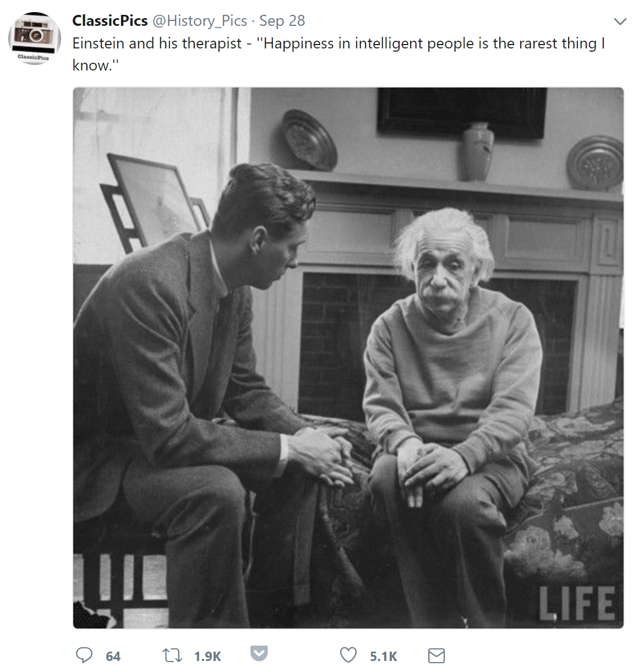This screenshot has height=672, width=639.
Task: Open the ClassicPics camera avatar
Action: pos(34,38)
